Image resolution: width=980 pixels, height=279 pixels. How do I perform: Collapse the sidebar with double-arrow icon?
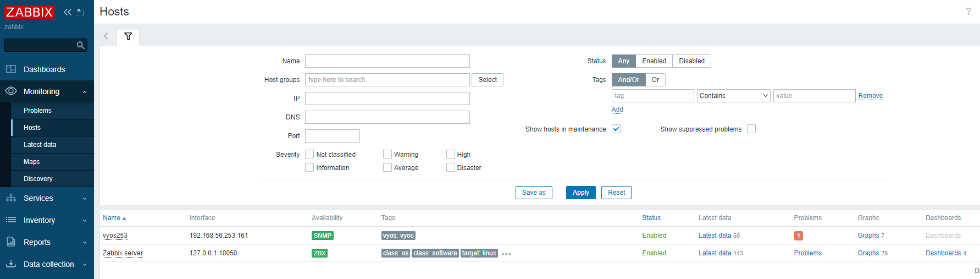67,12
